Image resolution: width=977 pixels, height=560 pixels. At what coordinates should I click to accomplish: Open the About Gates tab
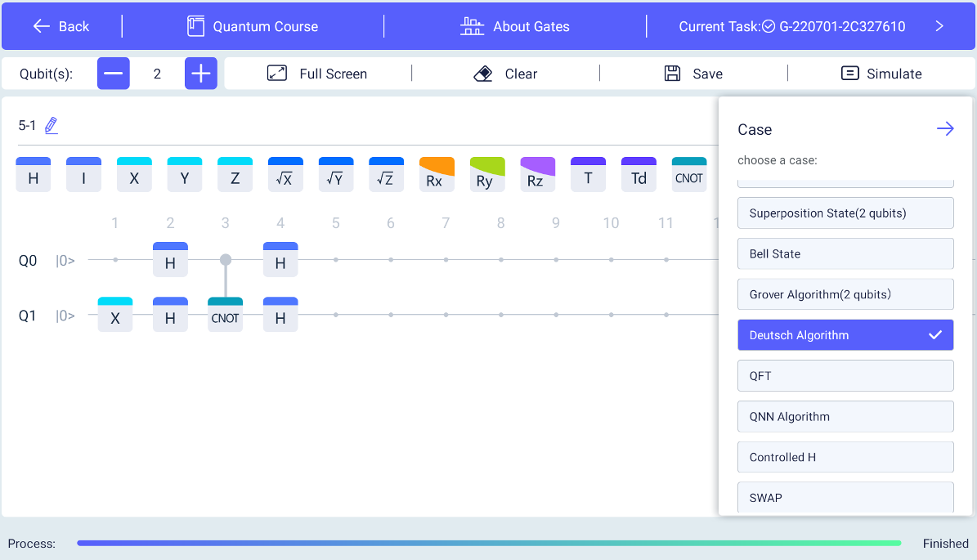tap(515, 26)
